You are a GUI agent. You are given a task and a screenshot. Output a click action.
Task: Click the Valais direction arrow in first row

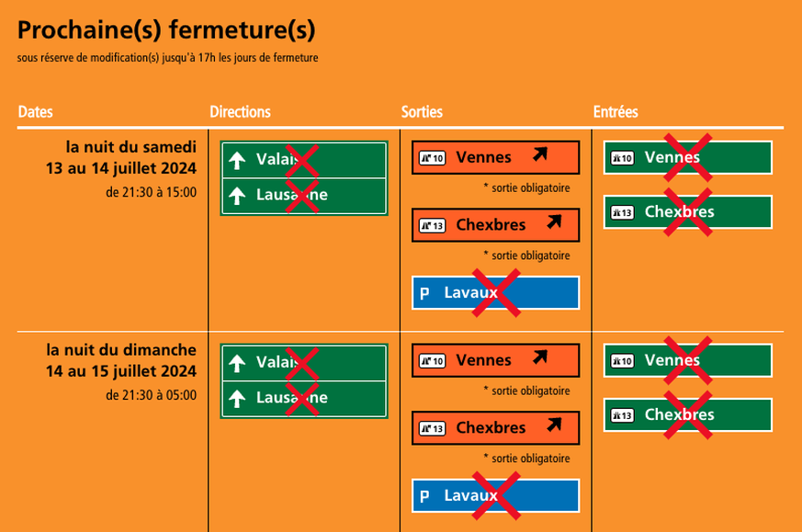(x=237, y=161)
